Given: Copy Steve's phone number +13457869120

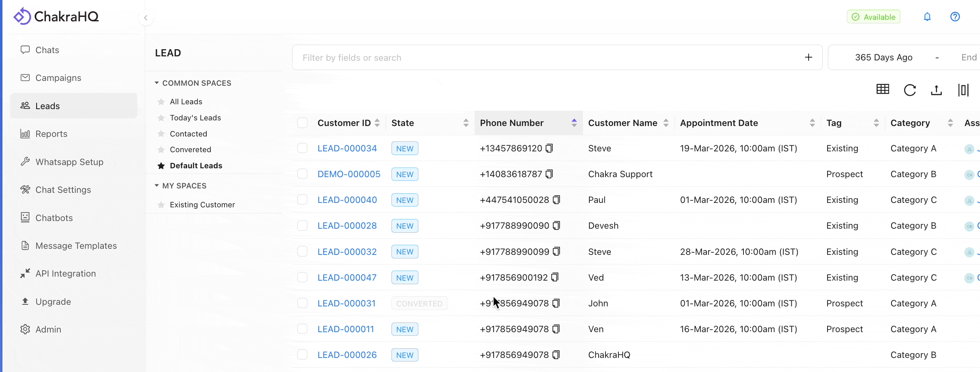Looking at the screenshot, I should [x=550, y=148].
